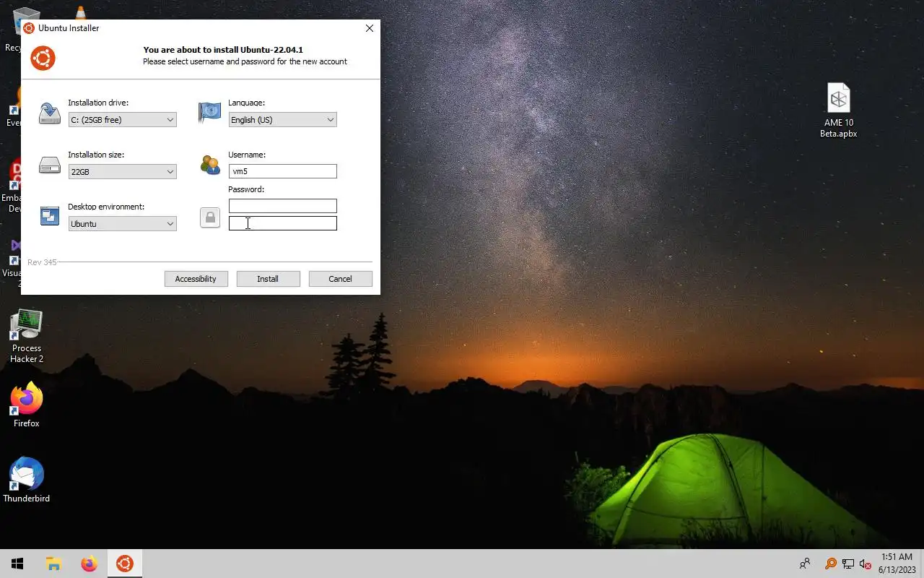Select the AME 10 Beta.apbx file
The width and height of the screenshot is (924, 578).
[x=838, y=111]
